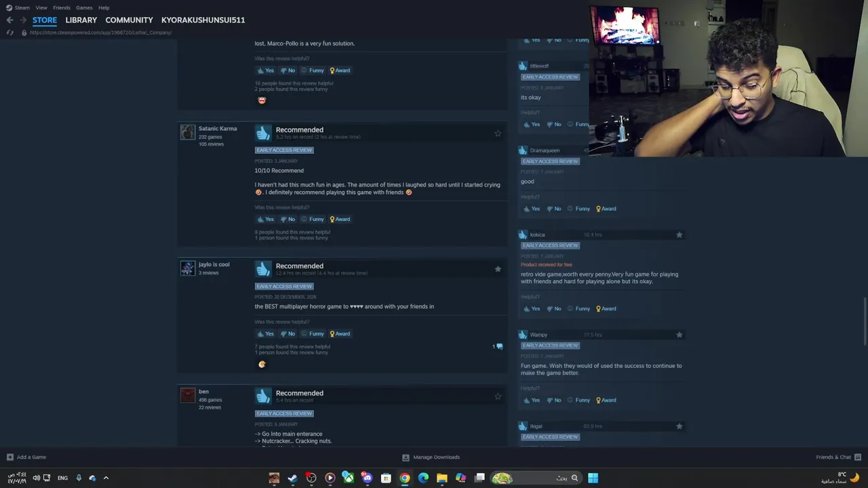
Task: Open the comment bubble on jaylo's review
Action: click(498, 346)
